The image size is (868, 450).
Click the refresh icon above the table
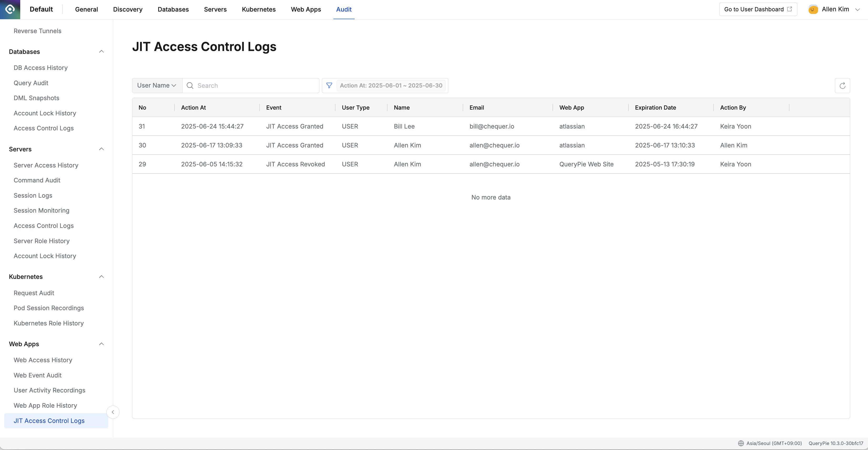843,85
